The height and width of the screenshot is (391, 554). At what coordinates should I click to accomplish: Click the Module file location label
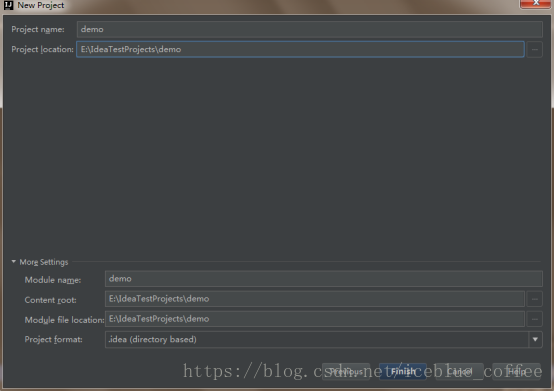(64, 320)
